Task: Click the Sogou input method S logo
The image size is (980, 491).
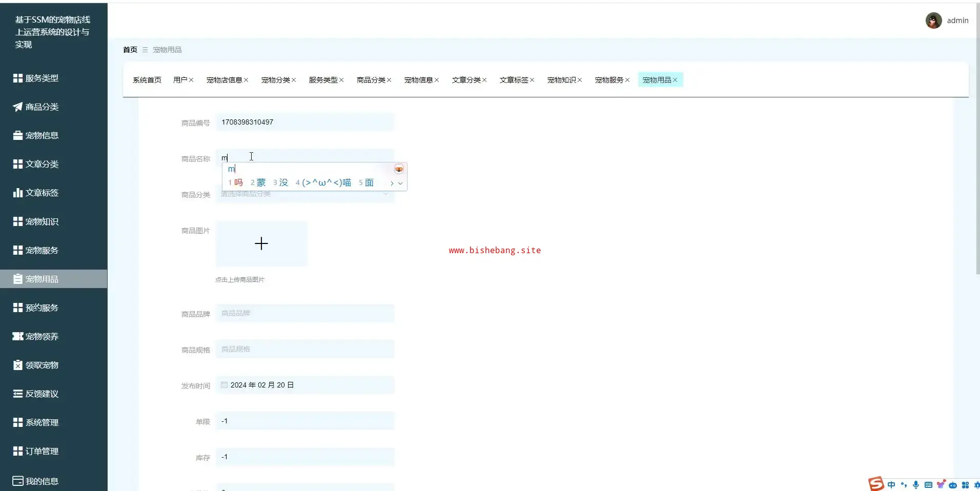Action: (876, 484)
